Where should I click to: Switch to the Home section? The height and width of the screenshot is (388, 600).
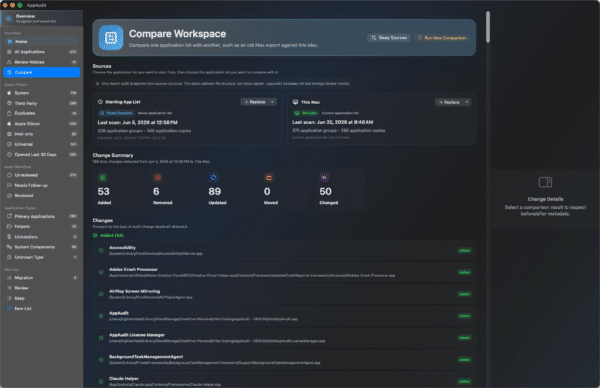click(41, 41)
